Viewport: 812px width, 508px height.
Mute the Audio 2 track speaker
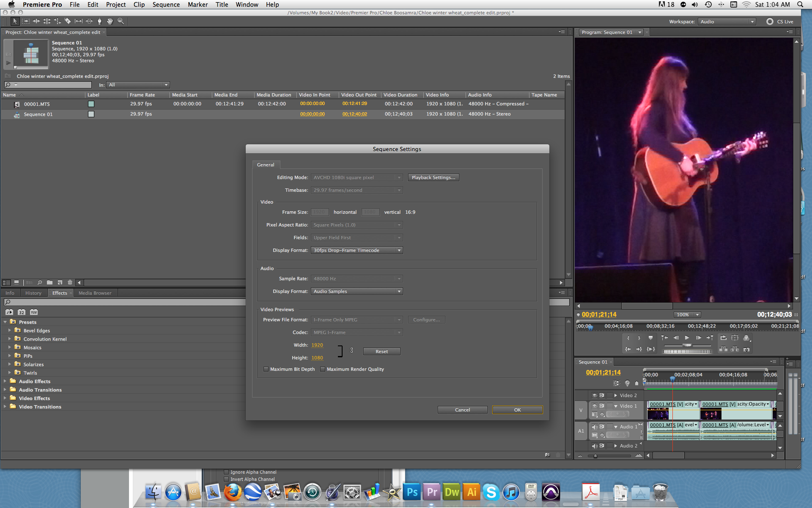595,446
